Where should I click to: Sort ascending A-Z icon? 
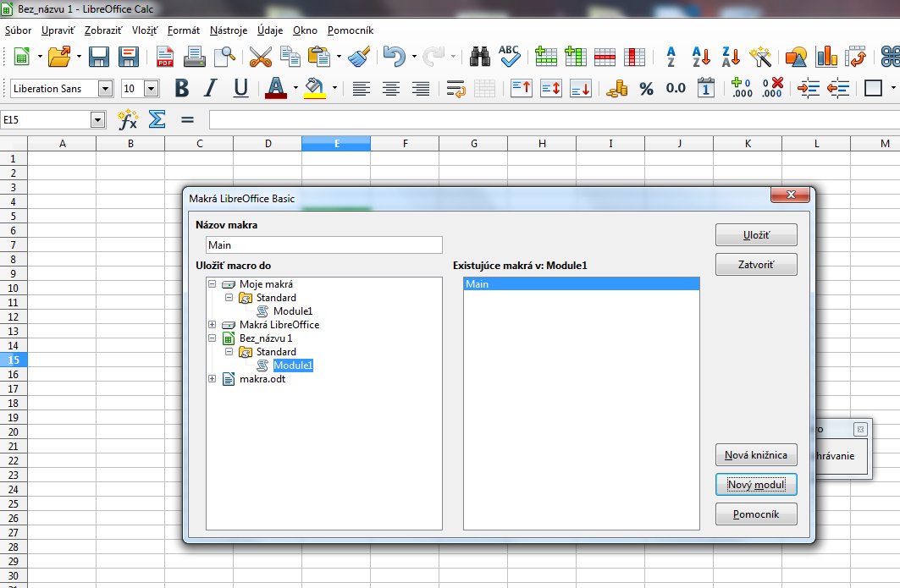point(701,57)
